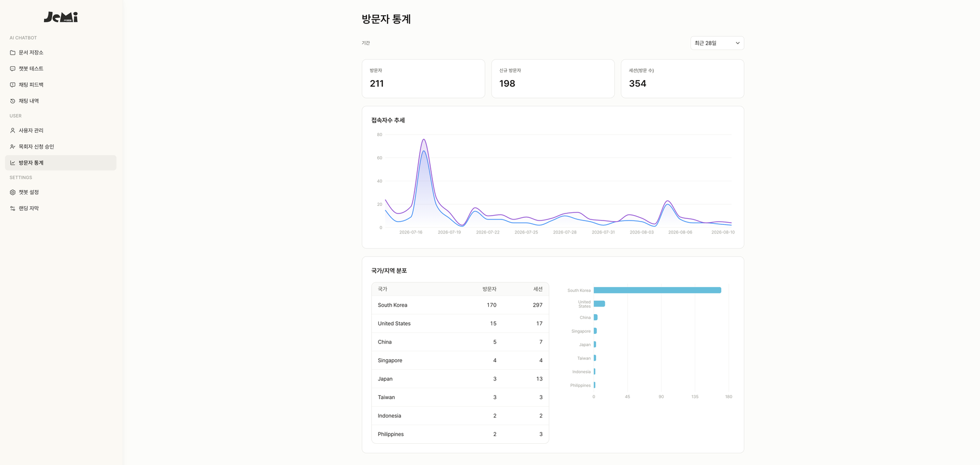The height and width of the screenshot is (465, 980).
Task: Click the gear icon beside 챗봇 설정
Action: click(x=13, y=192)
